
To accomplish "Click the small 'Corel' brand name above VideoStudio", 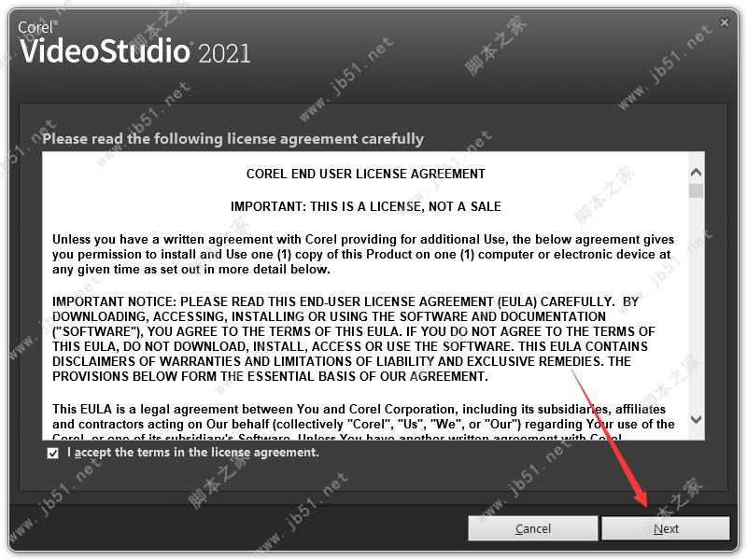I will tap(36, 27).
